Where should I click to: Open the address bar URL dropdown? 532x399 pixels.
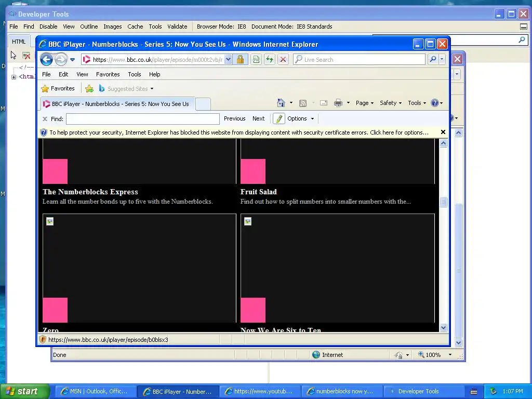(x=229, y=59)
